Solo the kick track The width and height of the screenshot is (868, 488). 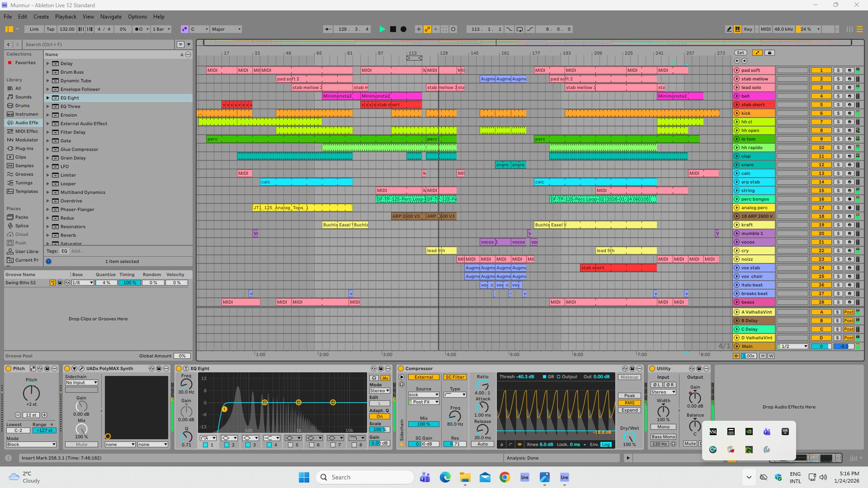[838, 113]
